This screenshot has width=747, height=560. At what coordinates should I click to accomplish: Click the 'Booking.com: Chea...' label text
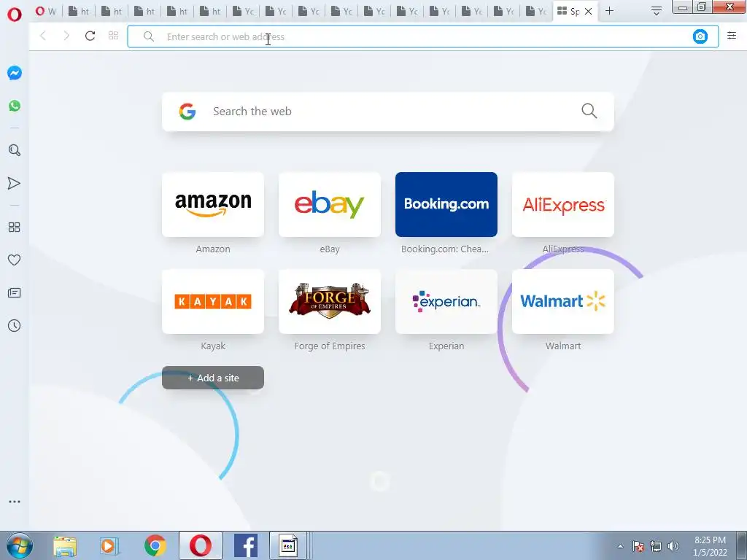pos(445,249)
